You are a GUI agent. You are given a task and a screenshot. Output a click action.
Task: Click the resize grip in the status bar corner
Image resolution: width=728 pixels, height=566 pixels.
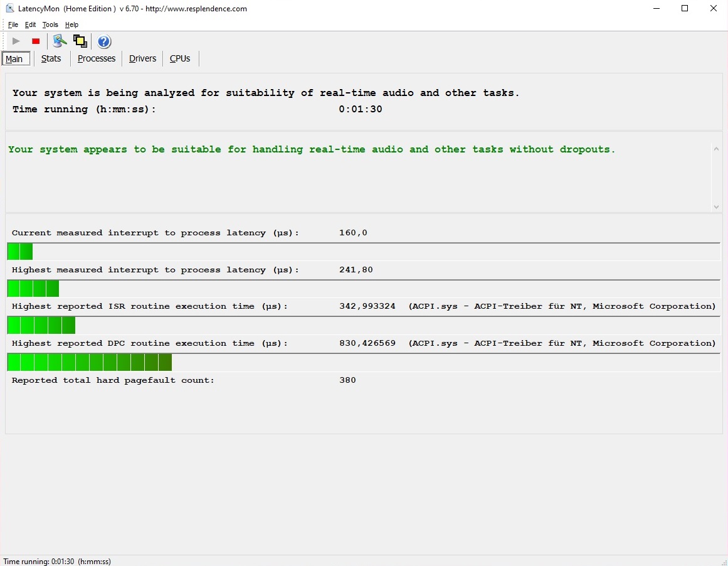(724, 562)
